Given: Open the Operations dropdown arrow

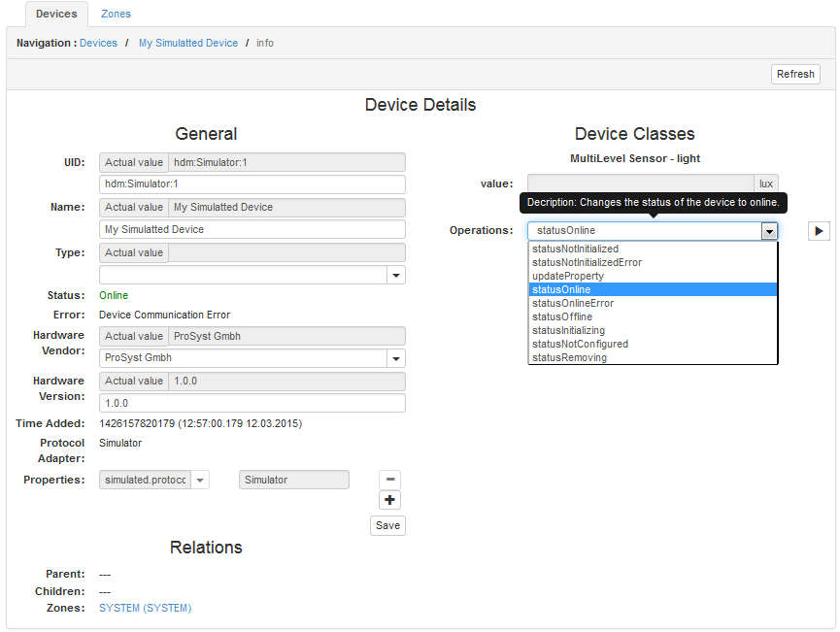Looking at the screenshot, I should click(769, 231).
